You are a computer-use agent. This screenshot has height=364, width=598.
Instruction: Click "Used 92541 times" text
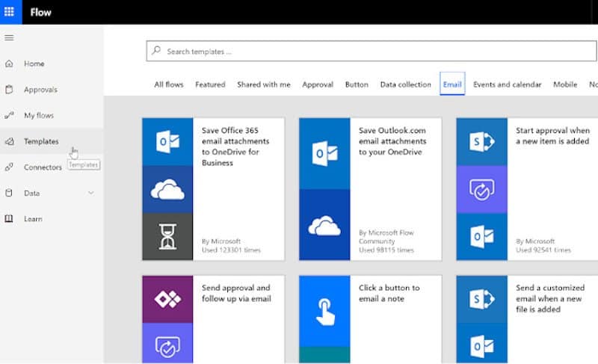coord(543,250)
